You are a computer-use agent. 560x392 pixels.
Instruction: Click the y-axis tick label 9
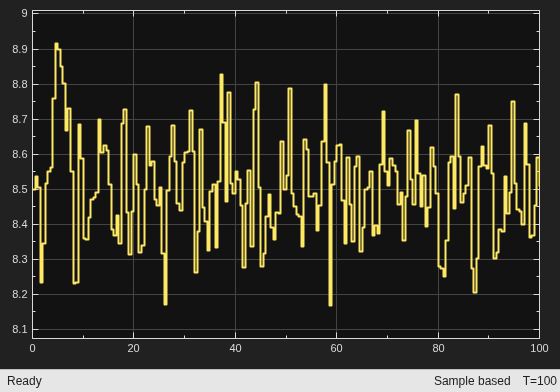(x=24, y=14)
